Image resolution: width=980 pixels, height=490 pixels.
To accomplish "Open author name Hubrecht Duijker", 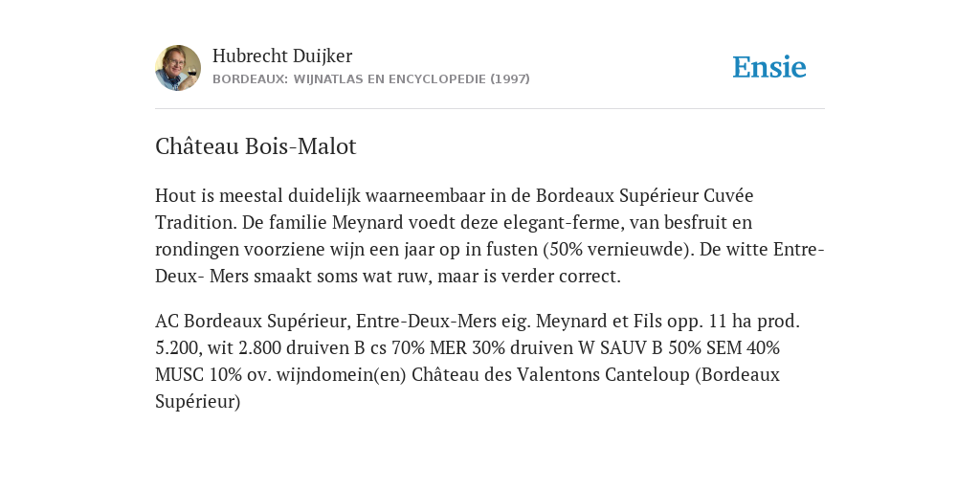I will pos(282,56).
